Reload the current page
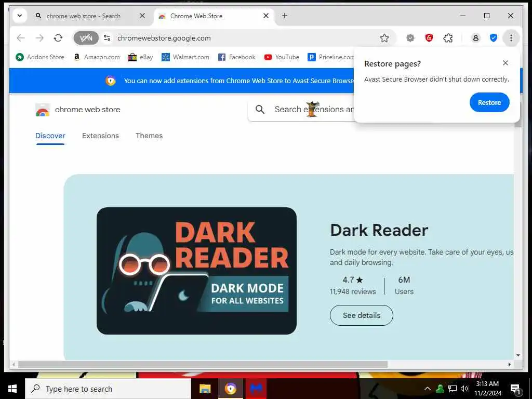Viewport: 532px width, 399px height. click(x=58, y=38)
